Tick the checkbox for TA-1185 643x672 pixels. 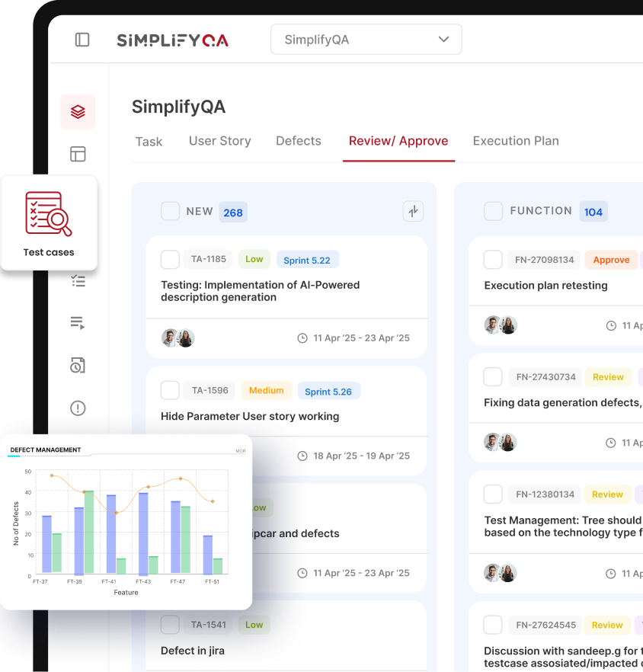(x=170, y=259)
